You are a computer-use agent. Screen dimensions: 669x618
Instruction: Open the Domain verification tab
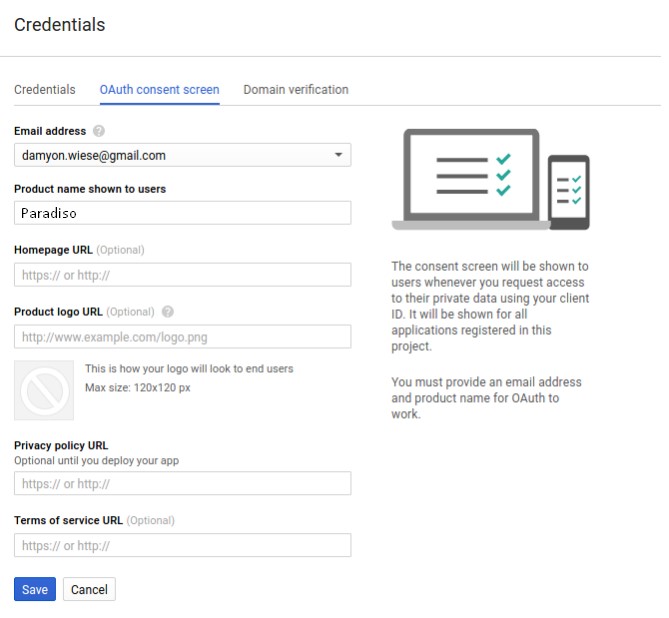coord(296,89)
